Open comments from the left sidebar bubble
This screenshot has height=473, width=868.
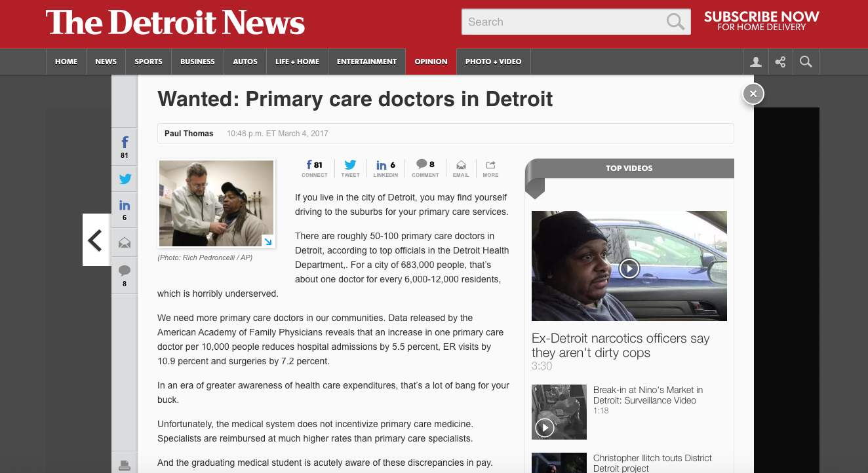point(125,275)
